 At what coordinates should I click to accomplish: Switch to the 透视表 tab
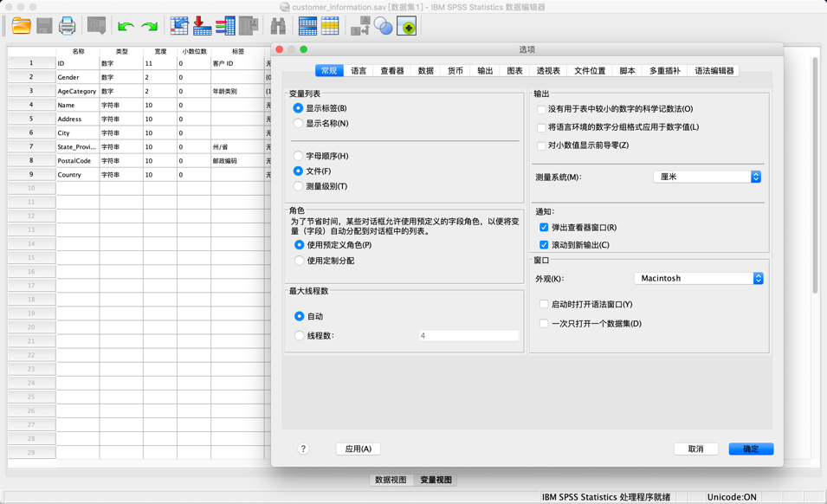pyautogui.click(x=548, y=71)
